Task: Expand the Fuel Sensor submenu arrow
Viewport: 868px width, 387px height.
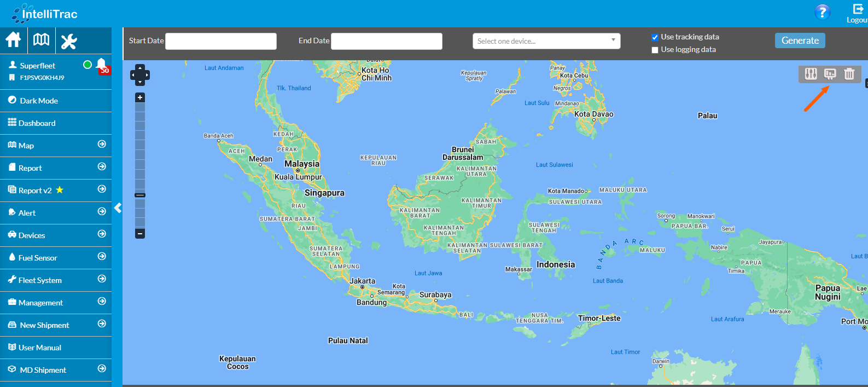Action: (x=102, y=257)
